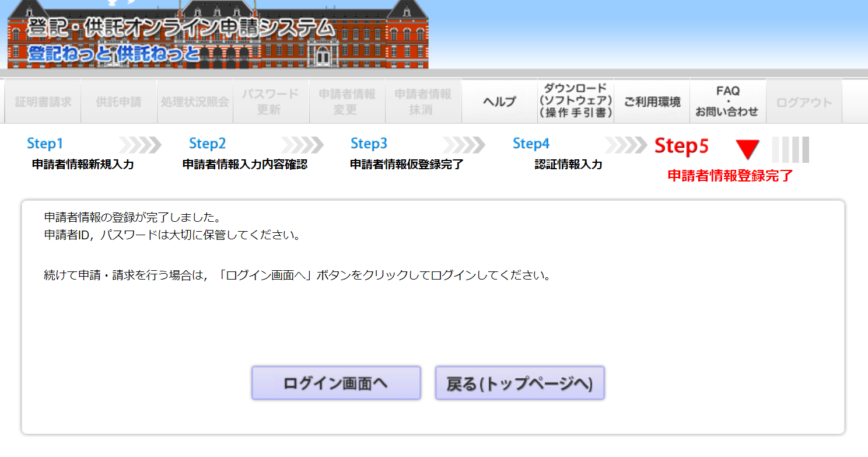Click the パスワード更新 menu item
Screen dimensions: 868x457
(x=271, y=102)
